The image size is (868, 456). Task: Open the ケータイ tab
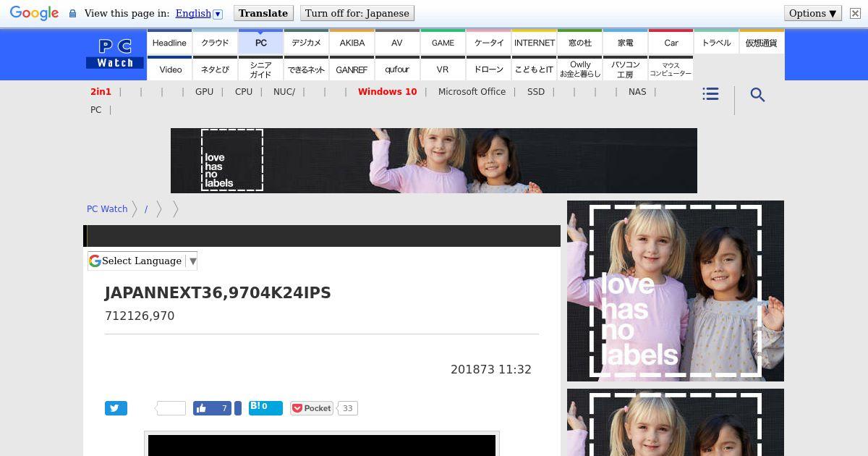488,42
